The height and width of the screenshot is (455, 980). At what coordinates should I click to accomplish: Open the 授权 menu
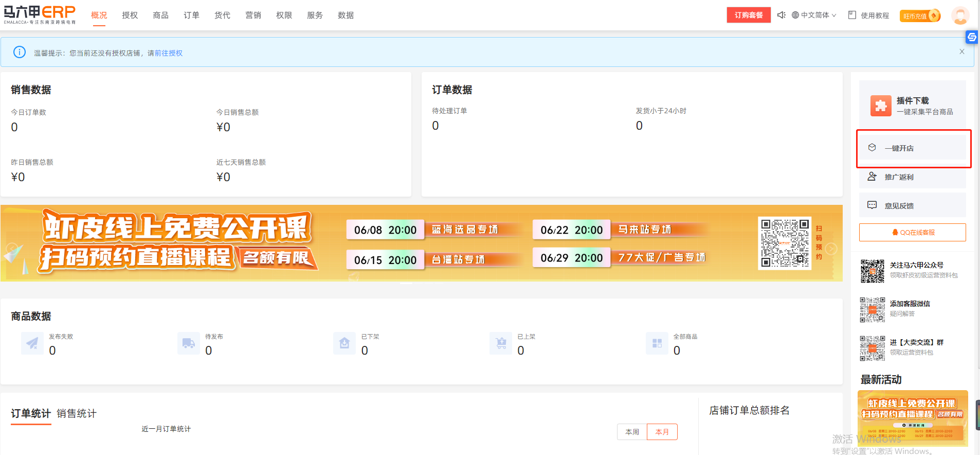[x=130, y=15]
